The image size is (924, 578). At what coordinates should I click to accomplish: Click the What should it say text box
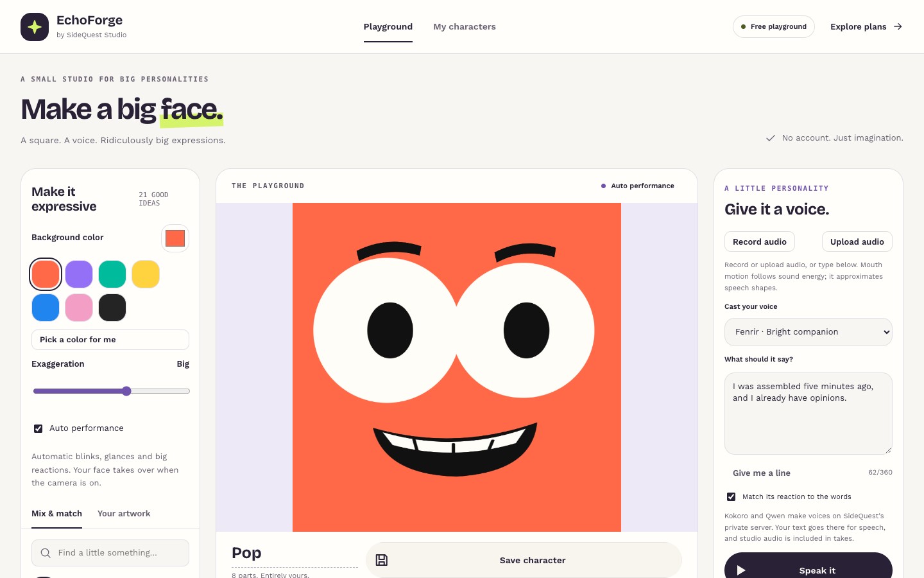coord(809,414)
